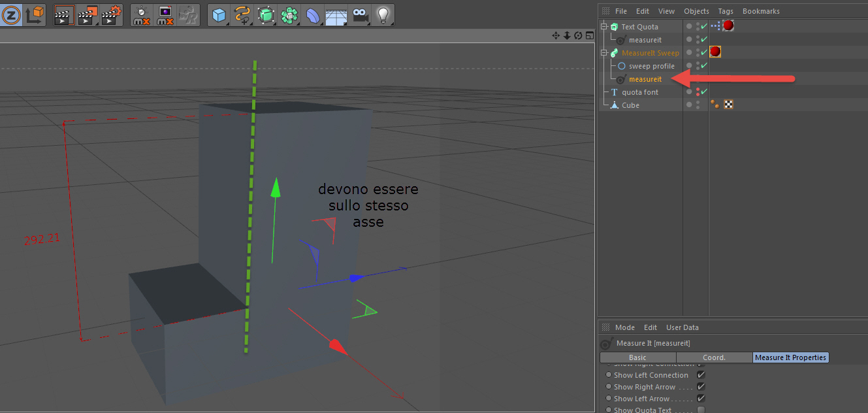Select the measureit object under MeasureIt Sweep
Screen dimensions: 868x413
pos(645,79)
